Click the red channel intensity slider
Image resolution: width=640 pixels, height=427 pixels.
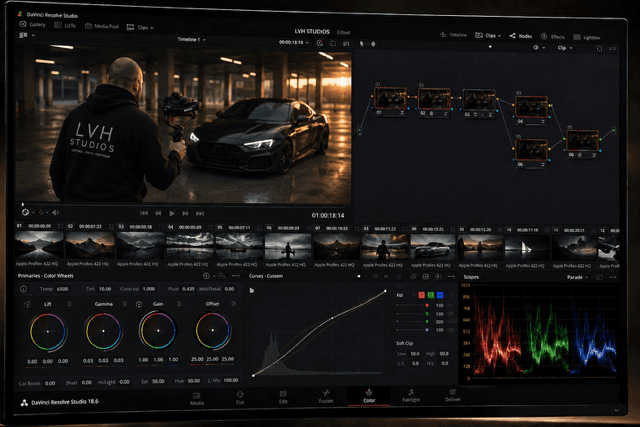pyautogui.click(x=413, y=305)
